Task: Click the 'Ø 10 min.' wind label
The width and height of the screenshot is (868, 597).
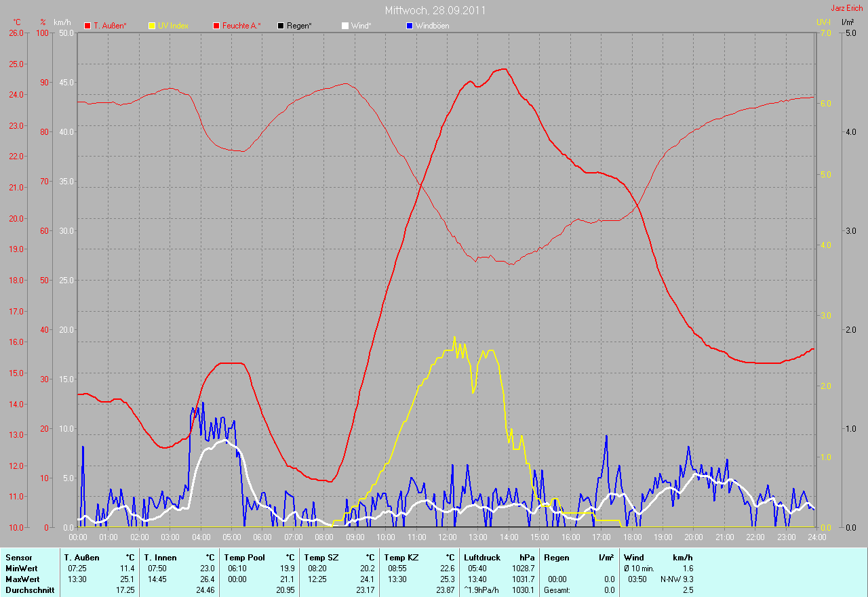Action: pos(639,568)
